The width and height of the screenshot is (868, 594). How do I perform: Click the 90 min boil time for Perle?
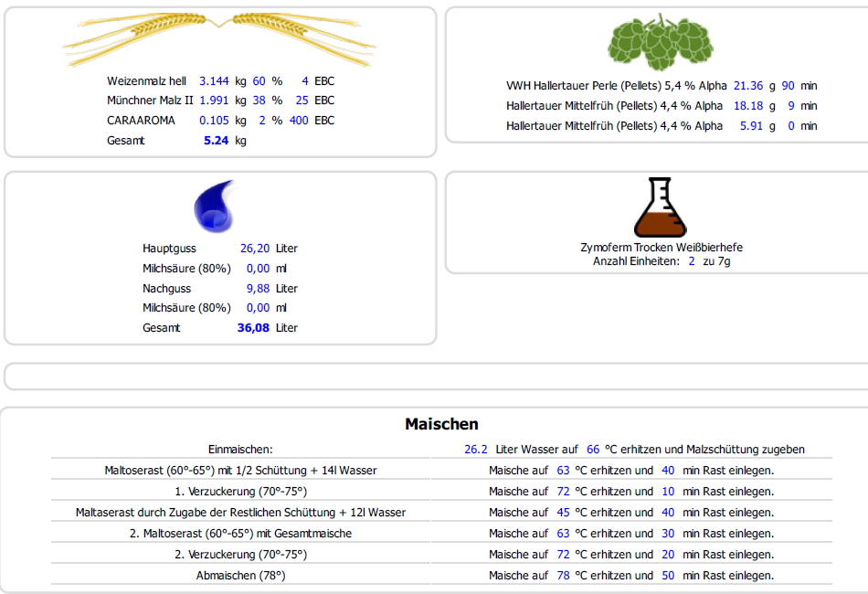pos(788,86)
